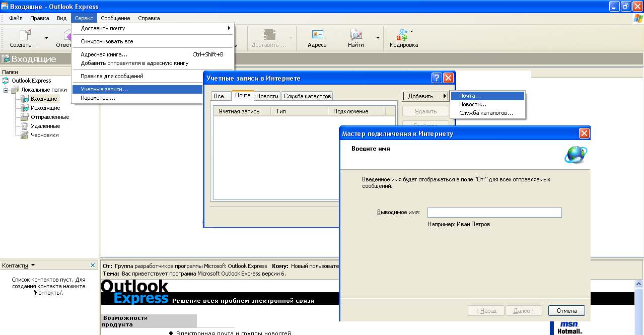644x335 pixels.
Task: Open the dropdown arrow next to Создать
Action: coord(46,38)
